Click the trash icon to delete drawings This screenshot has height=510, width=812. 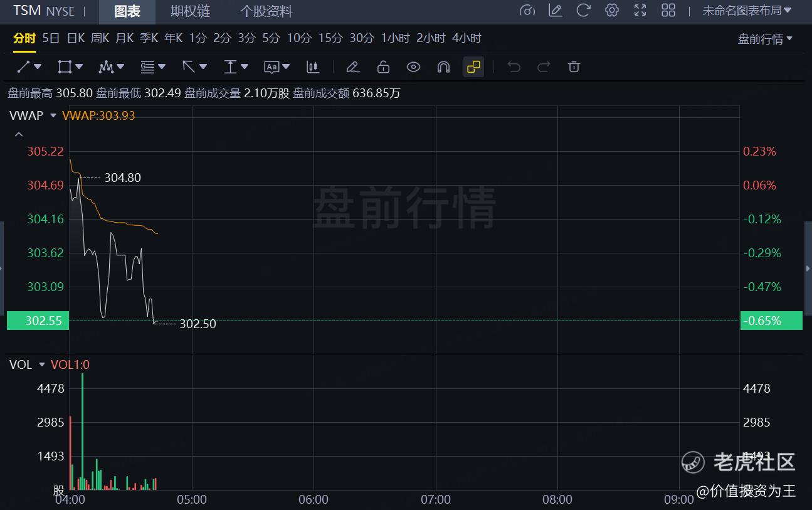tap(574, 66)
